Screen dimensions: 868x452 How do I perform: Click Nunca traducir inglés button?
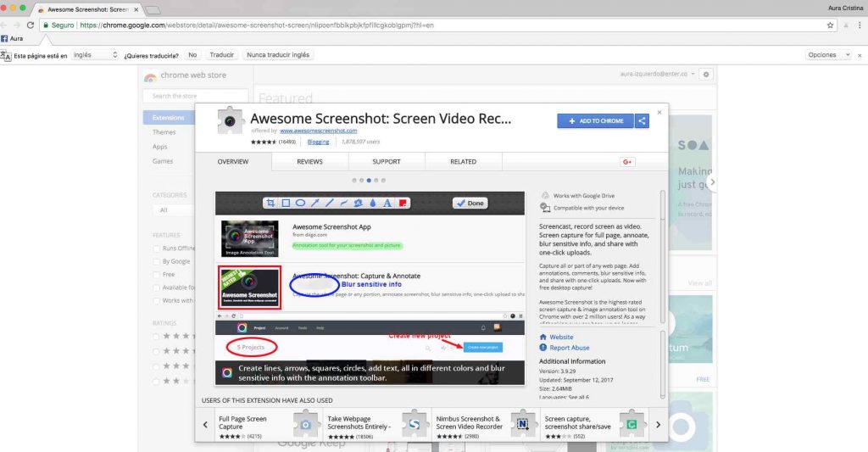(278, 55)
